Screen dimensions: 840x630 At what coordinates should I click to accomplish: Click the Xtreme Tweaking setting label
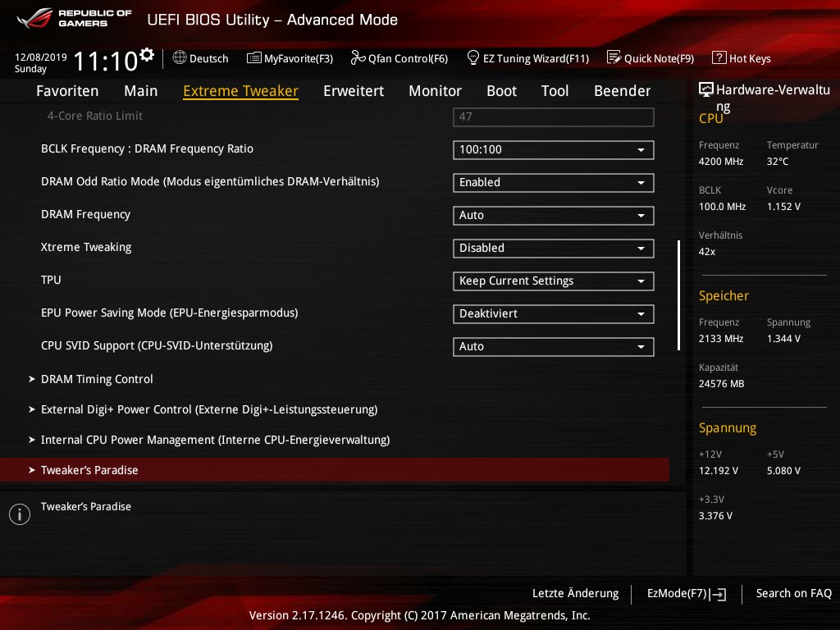pyautogui.click(x=85, y=247)
